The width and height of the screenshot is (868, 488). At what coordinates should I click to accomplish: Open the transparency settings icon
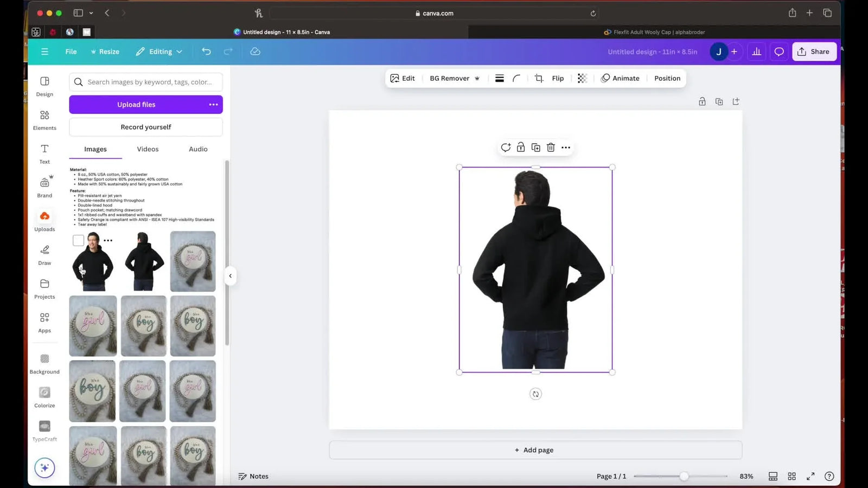point(582,78)
